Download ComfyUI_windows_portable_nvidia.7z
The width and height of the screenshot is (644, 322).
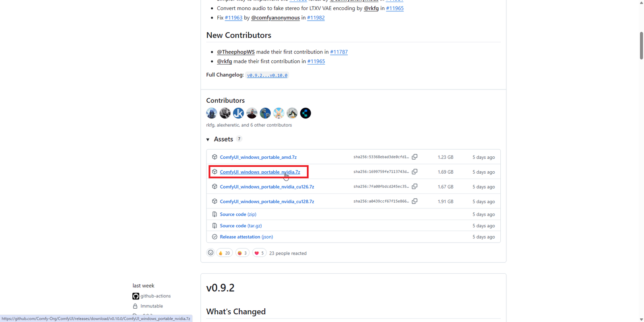(x=260, y=172)
